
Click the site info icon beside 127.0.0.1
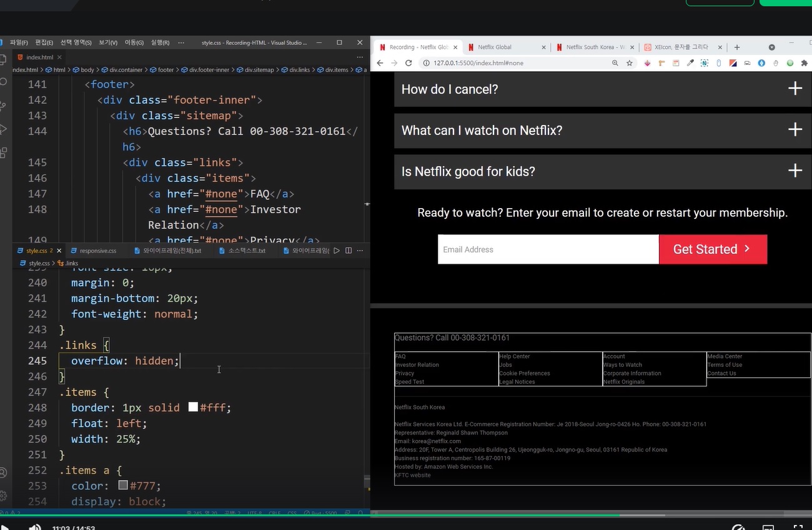point(426,63)
